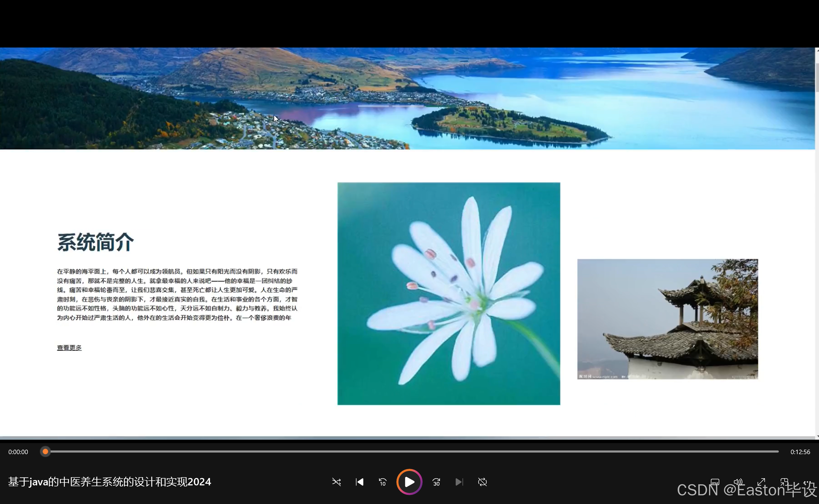Skip to the next video

click(x=459, y=482)
